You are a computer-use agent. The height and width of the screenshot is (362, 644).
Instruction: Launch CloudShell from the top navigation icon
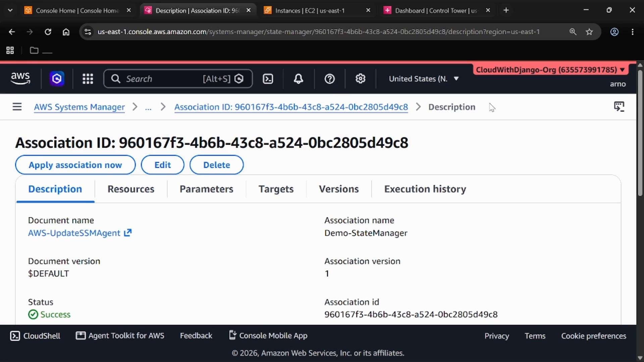[268, 79]
